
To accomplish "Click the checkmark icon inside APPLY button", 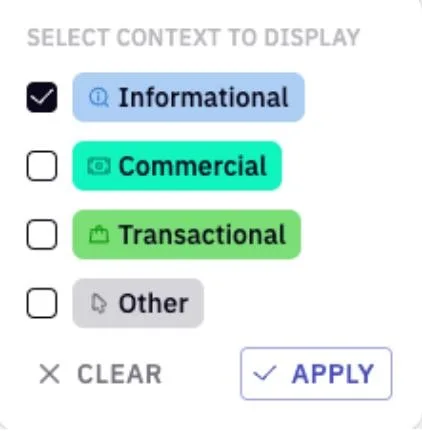I will (x=265, y=373).
